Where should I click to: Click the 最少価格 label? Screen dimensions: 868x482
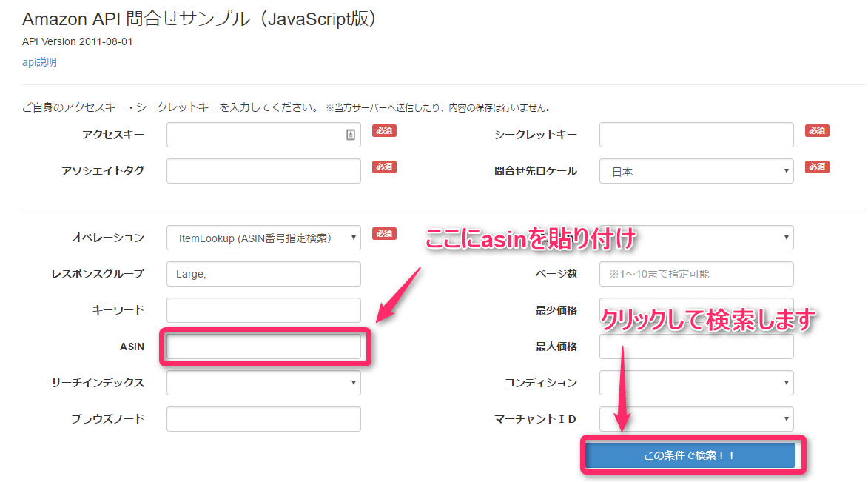pyautogui.click(x=556, y=310)
